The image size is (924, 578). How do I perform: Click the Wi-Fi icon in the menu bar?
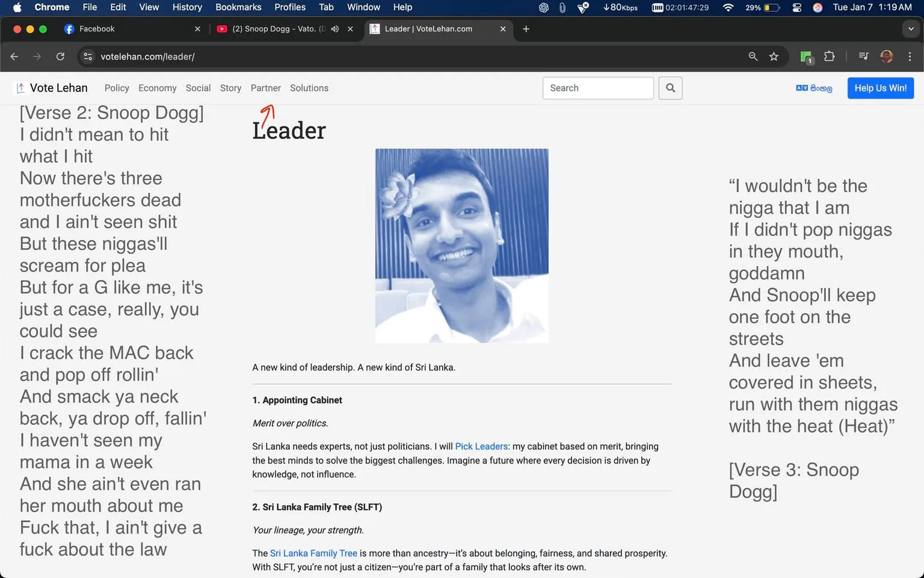click(x=728, y=7)
